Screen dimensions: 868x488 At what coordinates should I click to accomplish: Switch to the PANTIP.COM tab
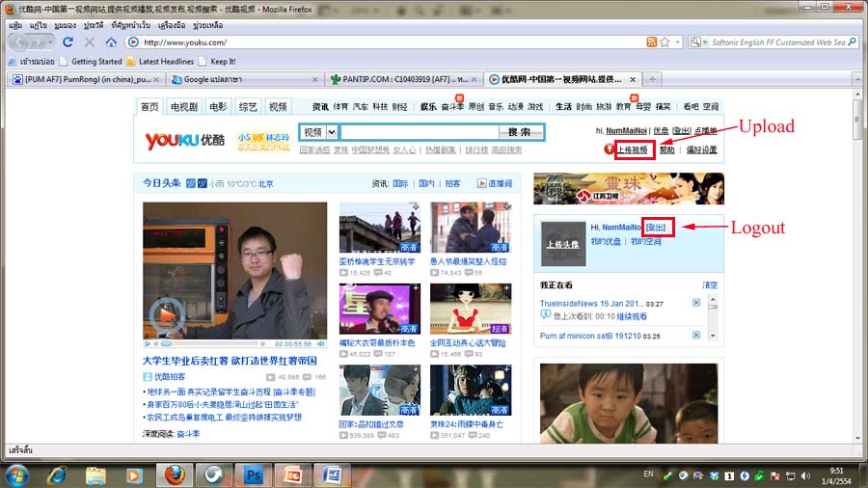click(403, 80)
